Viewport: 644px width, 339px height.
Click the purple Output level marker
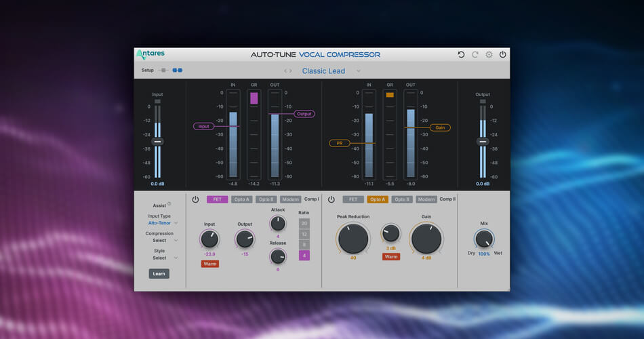click(304, 114)
